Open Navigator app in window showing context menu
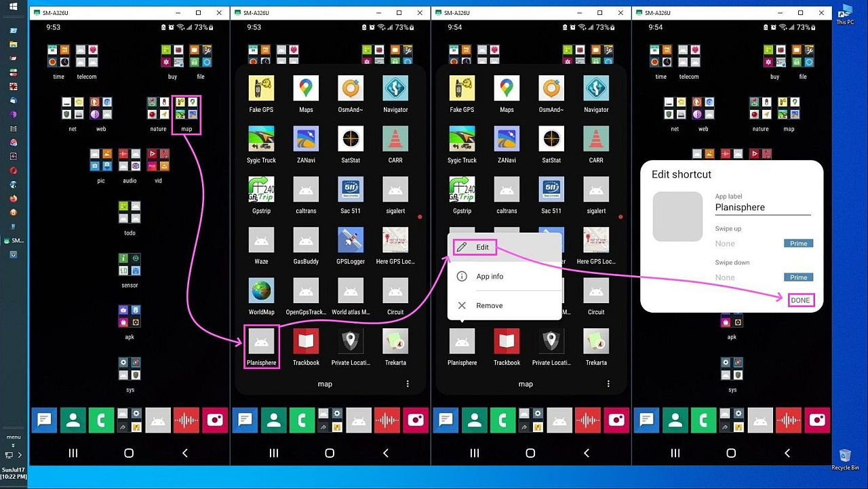 point(596,88)
